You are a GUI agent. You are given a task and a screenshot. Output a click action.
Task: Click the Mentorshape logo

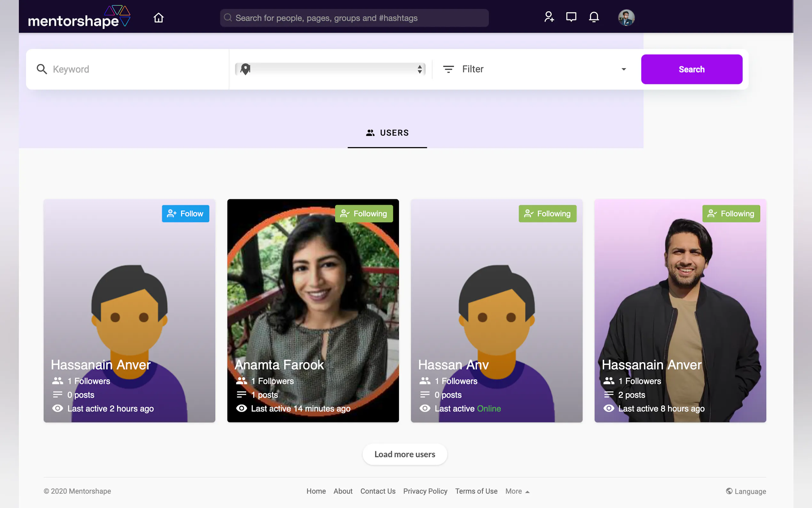click(79, 18)
